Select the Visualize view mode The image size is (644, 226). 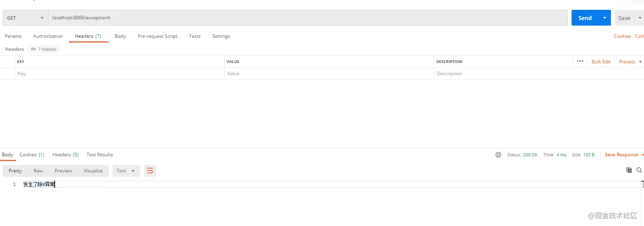click(x=93, y=171)
